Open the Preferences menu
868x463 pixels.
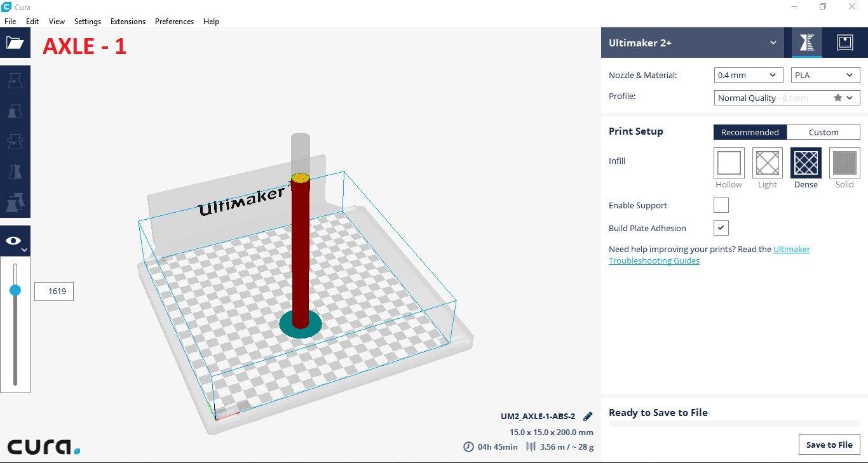174,21
